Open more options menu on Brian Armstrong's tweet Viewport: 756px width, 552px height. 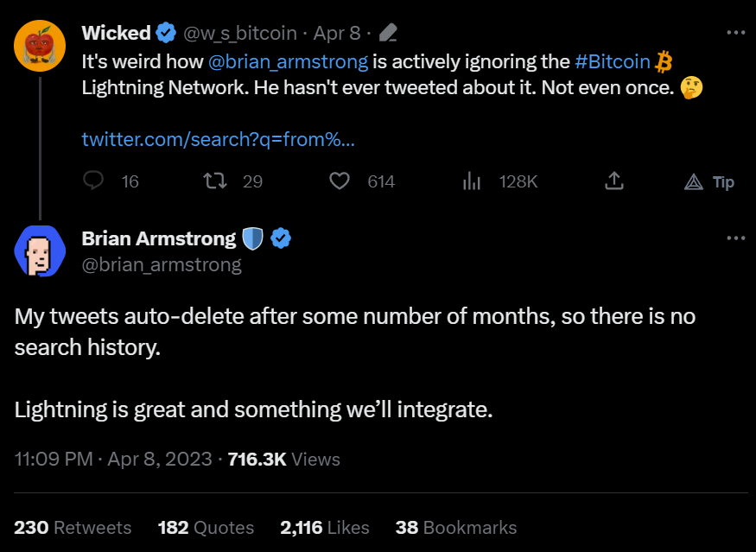735,238
